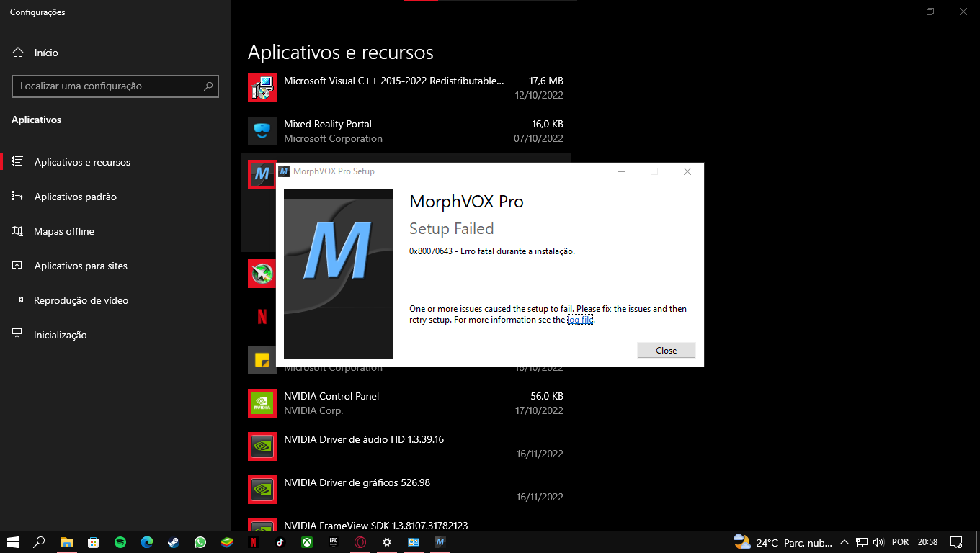Image resolution: width=980 pixels, height=553 pixels.
Task: Open Aplicativos padrão section
Action: coord(115,197)
